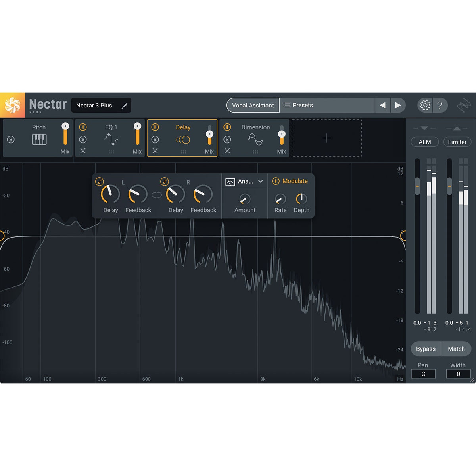
Task: Toggle L/R link chain icon
Action: (x=157, y=195)
